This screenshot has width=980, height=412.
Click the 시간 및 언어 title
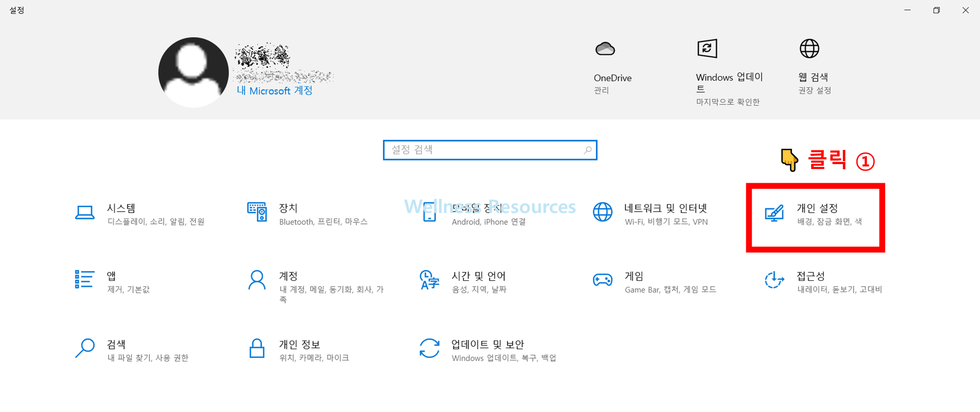pos(479,276)
